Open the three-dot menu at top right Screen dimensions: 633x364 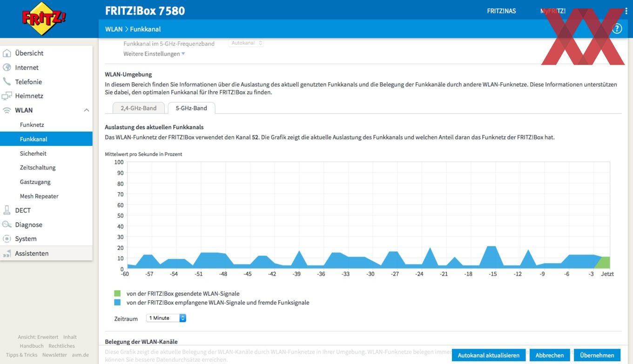626,11
